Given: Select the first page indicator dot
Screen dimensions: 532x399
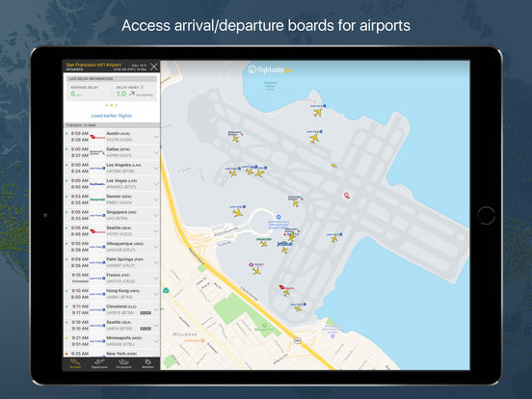Looking at the screenshot, I should pos(107,105).
